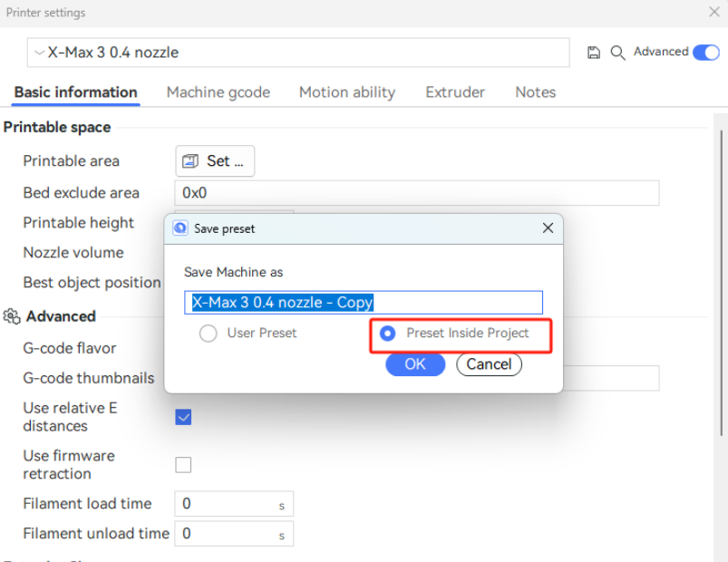The image size is (728, 562).
Task: Click the Save preset dialog app icon
Action: 180,228
